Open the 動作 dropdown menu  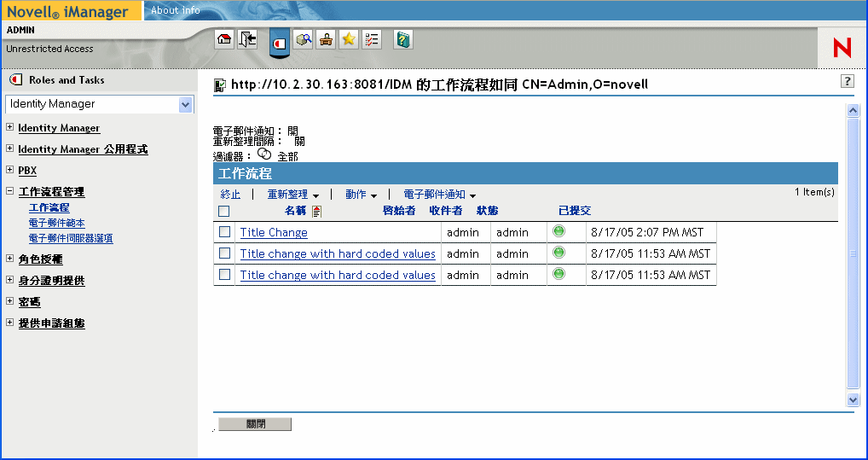coord(361,195)
